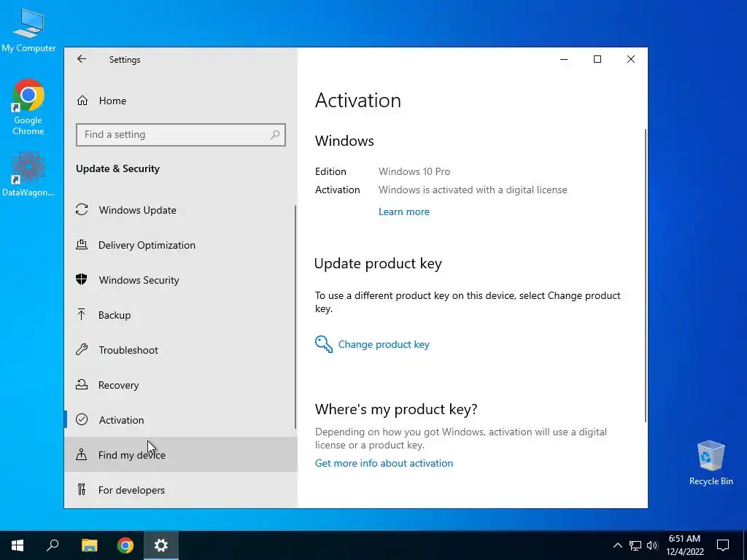Image resolution: width=747 pixels, height=560 pixels.
Task: Close the Settings window
Action: [631, 59]
